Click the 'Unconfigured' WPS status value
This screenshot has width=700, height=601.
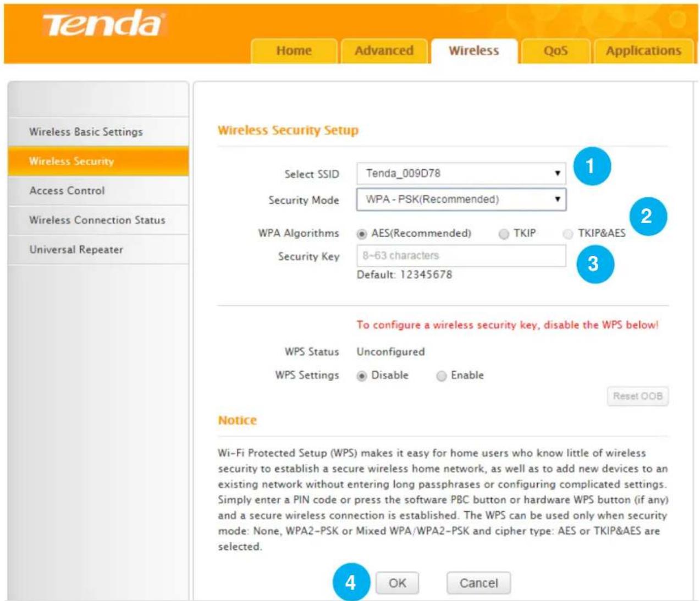390,352
